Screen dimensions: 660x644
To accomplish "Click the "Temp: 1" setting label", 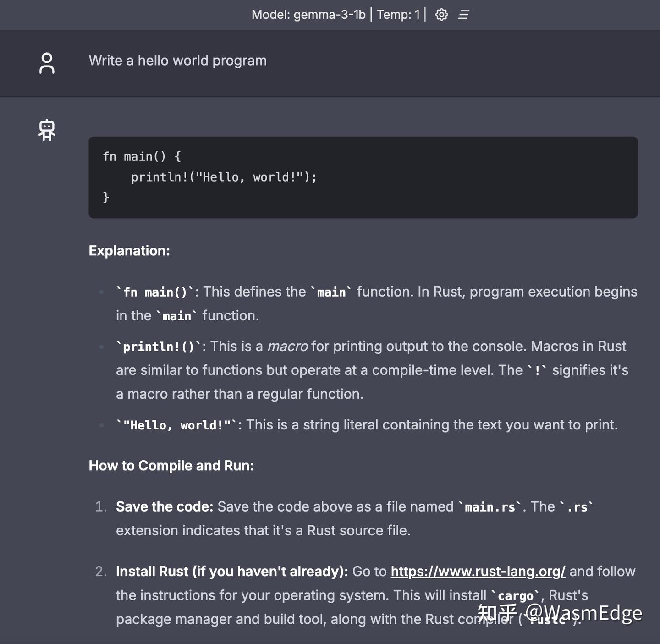I will (x=398, y=15).
